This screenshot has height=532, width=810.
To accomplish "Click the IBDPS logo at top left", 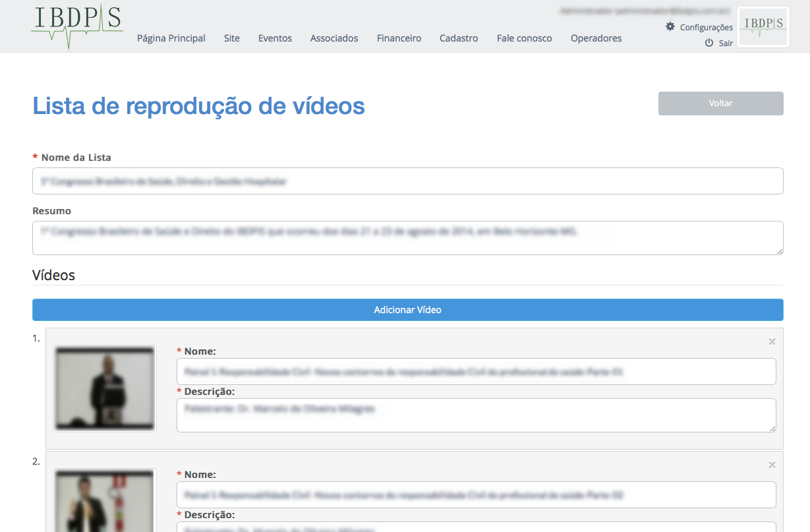I will pyautogui.click(x=77, y=26).
